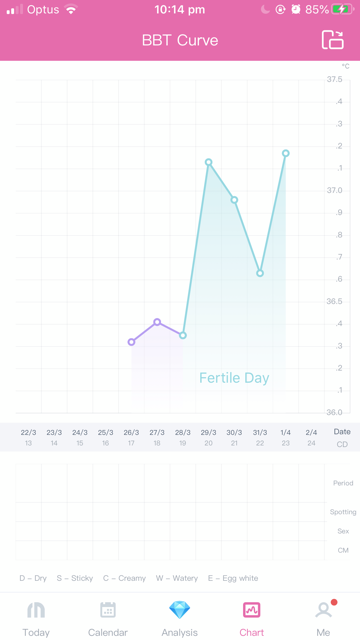
Task: Open the Me profile icon
Action: (324, 610)
